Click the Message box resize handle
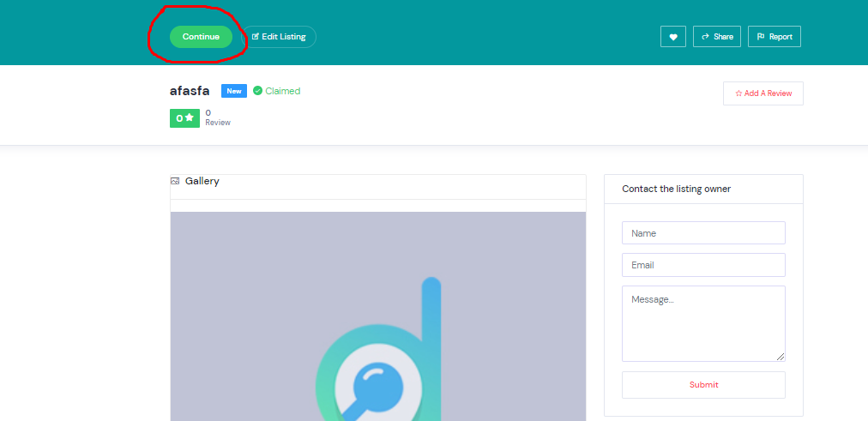Image resolution: width=868 pixels, height=421 pixels. coord(781,357)
